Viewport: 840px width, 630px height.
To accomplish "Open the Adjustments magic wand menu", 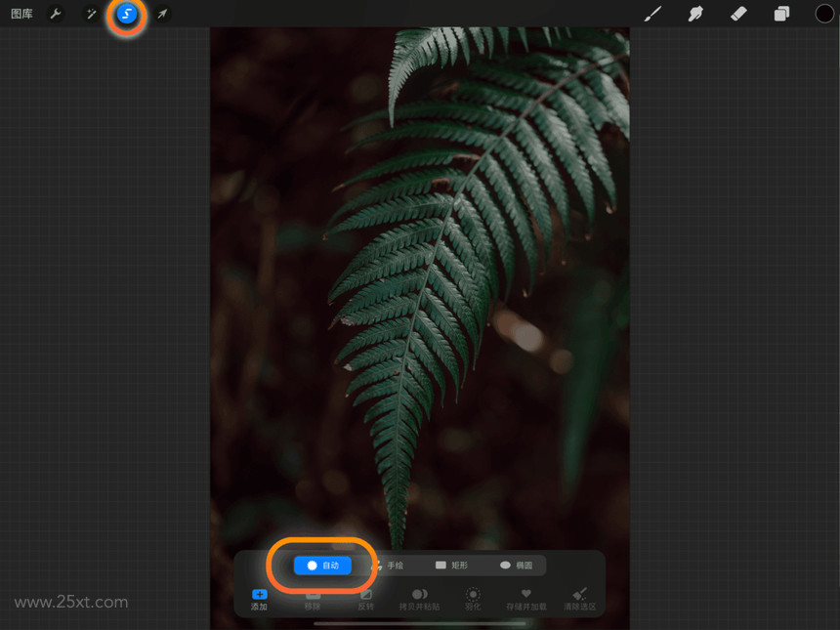I will [91, 14].
